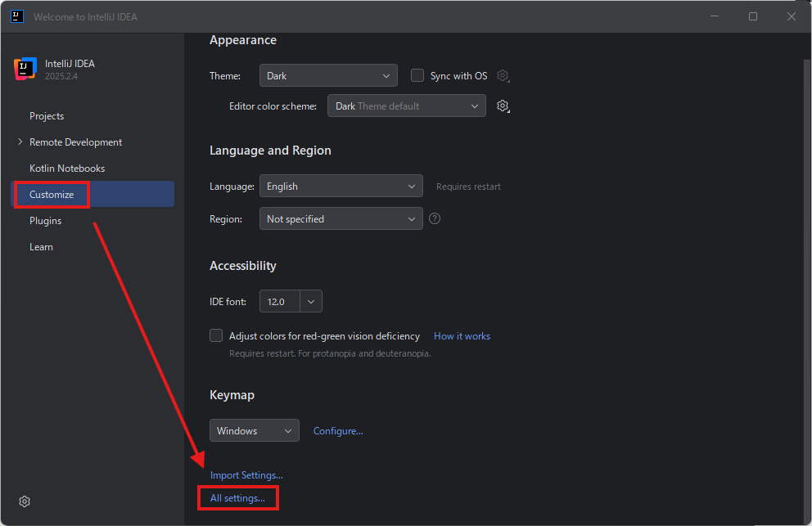Viewport: 812px width, 526px height.
Task: Open the Region dropdown Not specified
Action: (x=341, y=218)
